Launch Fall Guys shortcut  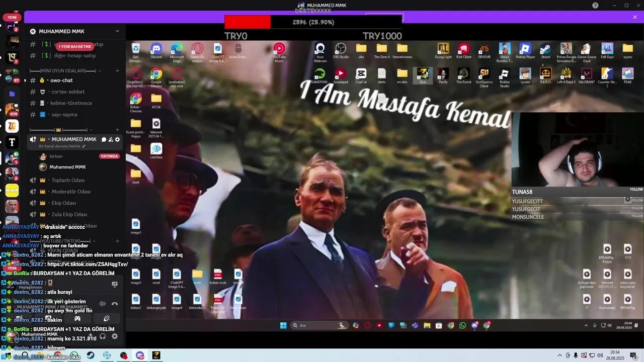(x=607, y=50)
